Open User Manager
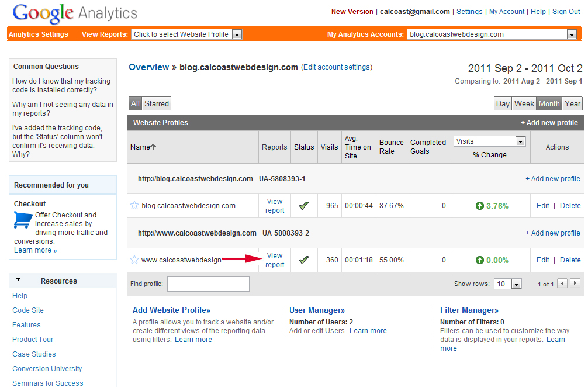The image size is (588, 387). coord(317,310)
